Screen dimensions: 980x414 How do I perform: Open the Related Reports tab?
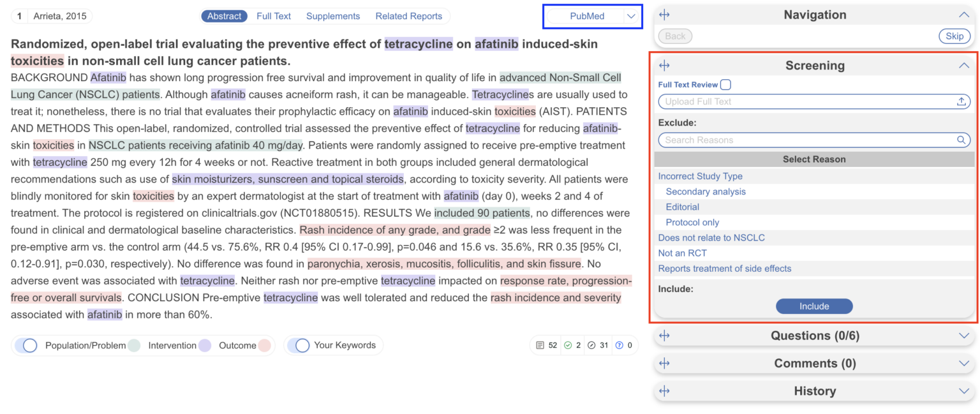[408, 16]
